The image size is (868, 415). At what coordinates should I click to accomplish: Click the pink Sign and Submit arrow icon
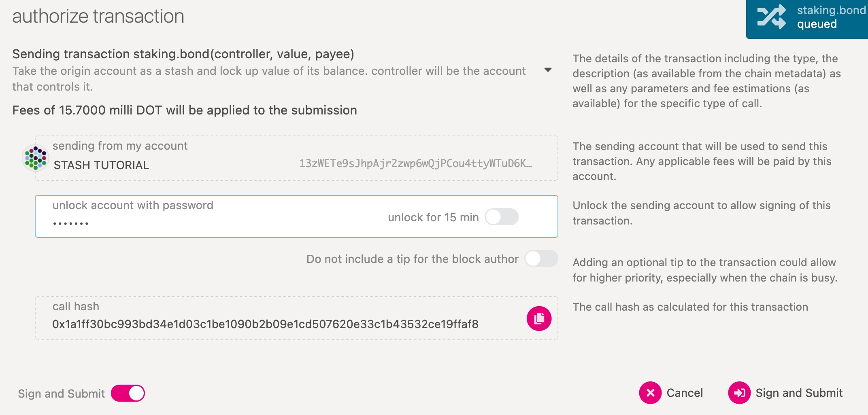[x=739, y=393]
